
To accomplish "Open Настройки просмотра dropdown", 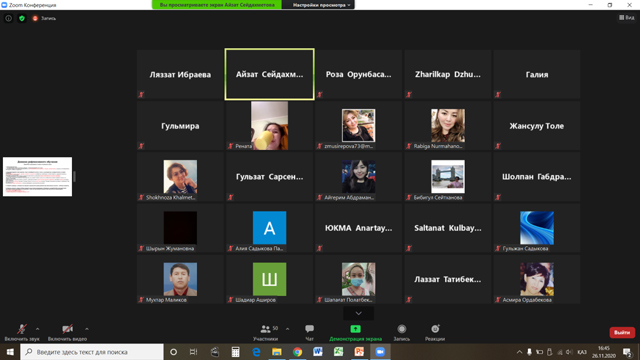I will [x=322, y=5].
